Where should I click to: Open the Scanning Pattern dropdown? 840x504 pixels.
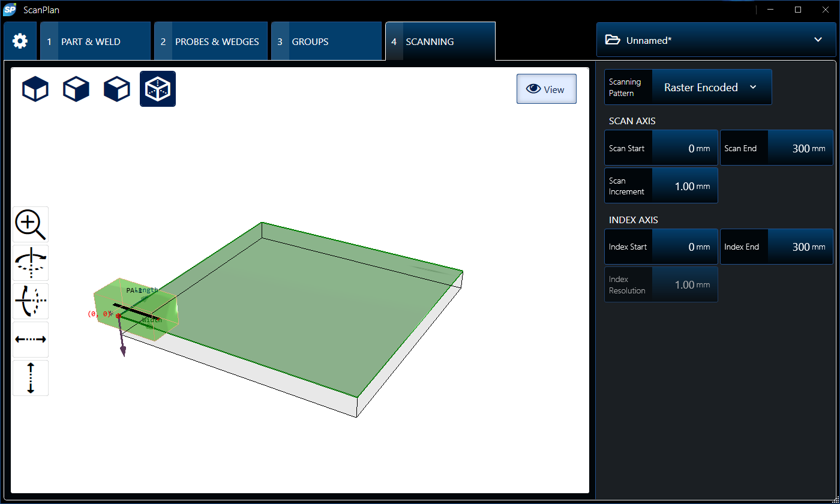(x=710, y=88)
